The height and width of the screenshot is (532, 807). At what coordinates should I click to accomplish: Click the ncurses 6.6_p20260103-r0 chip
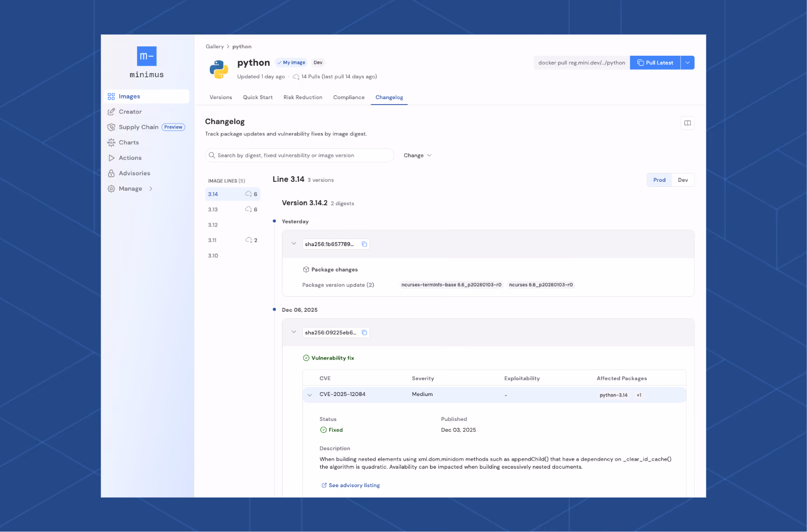[x=541, y=285]
